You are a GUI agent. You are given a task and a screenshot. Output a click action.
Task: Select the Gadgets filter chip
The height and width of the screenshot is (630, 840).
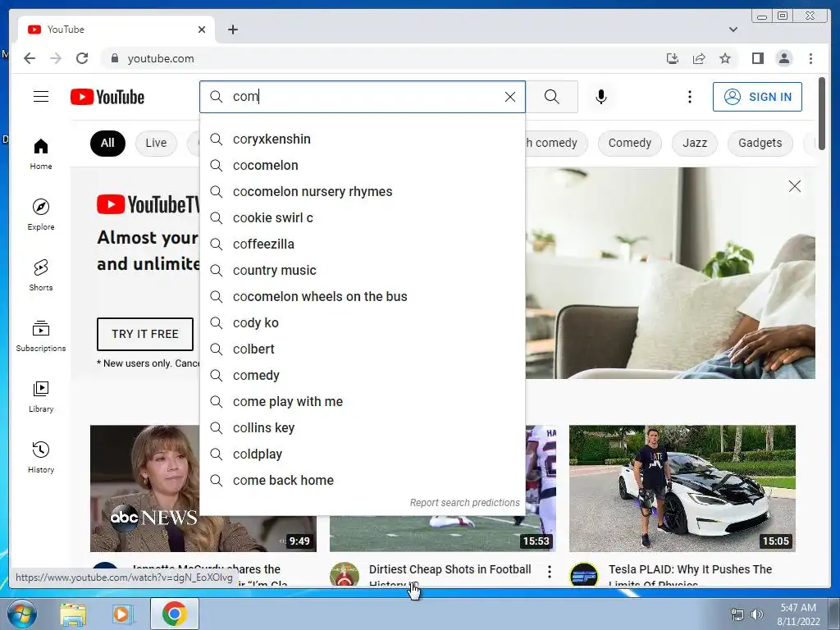coord(760,143)
